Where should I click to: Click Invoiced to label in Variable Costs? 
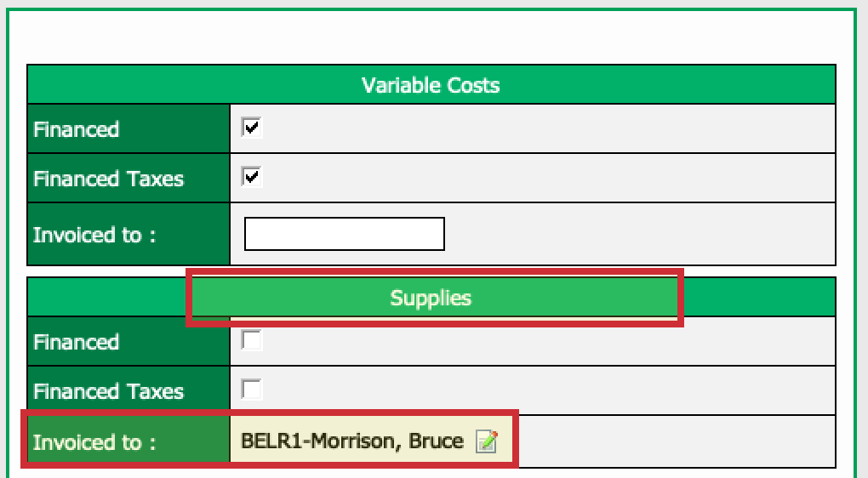click(94, 235)
